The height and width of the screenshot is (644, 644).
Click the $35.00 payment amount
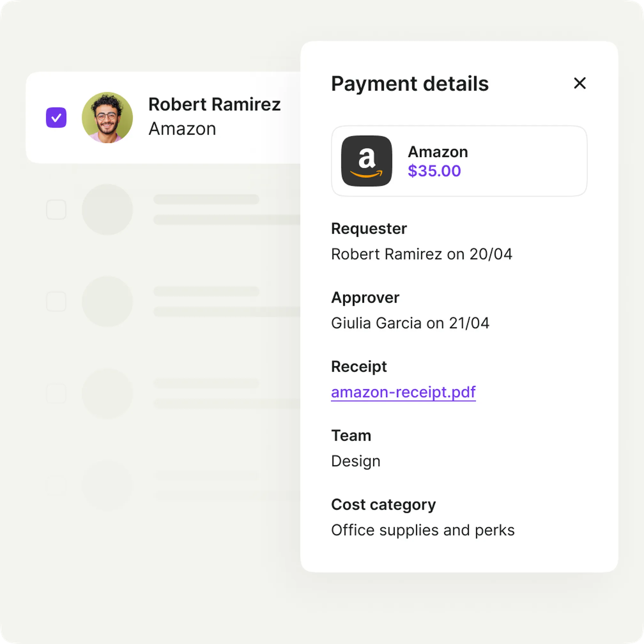coord(434,171)
